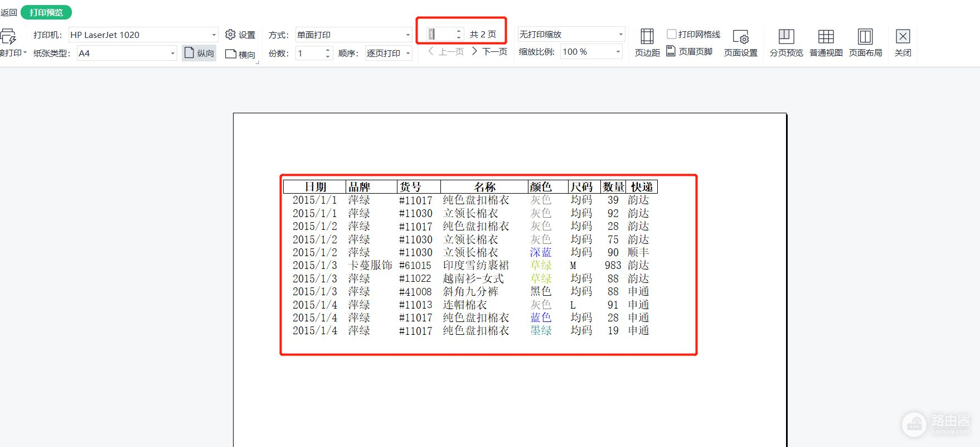Click header cell 快递 in preview
The height and width of the screenshot is (447, 980).
(642, 187)
